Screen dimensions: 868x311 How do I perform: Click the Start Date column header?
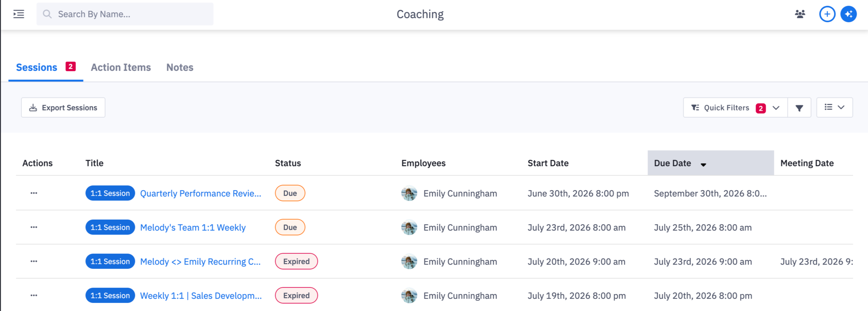click(548, 163)
